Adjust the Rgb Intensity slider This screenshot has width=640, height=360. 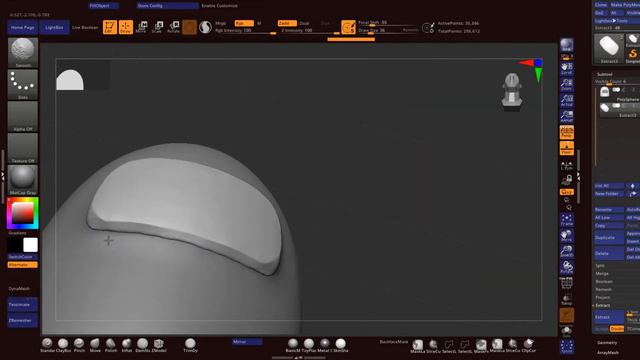(245, 31)
